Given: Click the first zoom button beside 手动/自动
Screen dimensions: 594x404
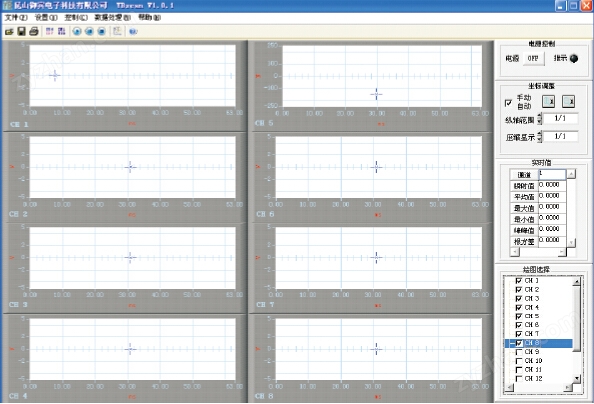Looking at the screenshot, I should pos(548,102).
